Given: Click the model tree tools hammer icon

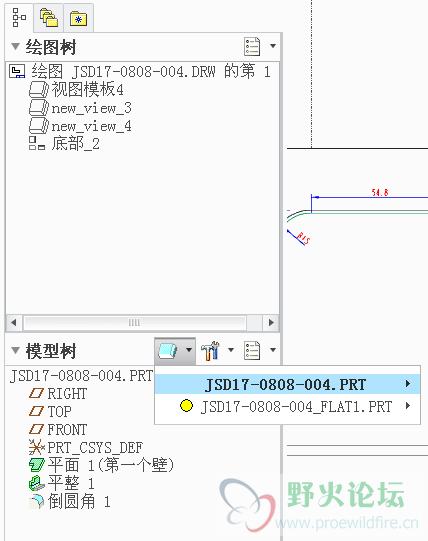Looking at the screenshot, I should point(210,351).
